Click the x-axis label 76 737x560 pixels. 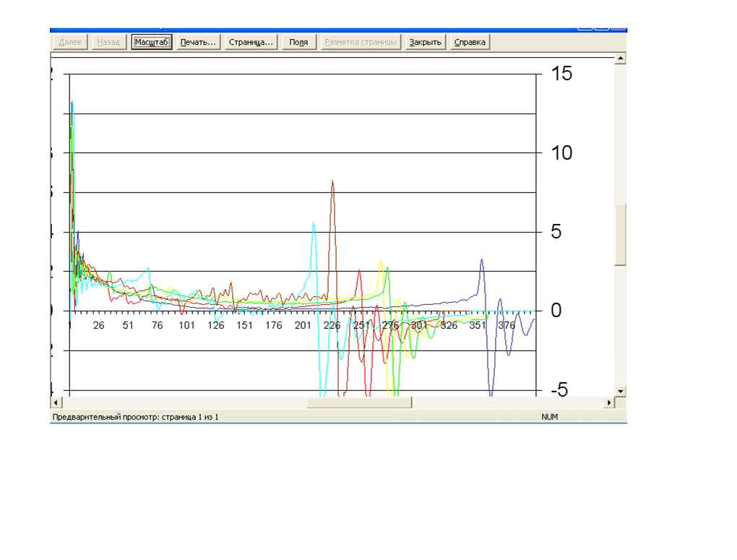(157, 325)
